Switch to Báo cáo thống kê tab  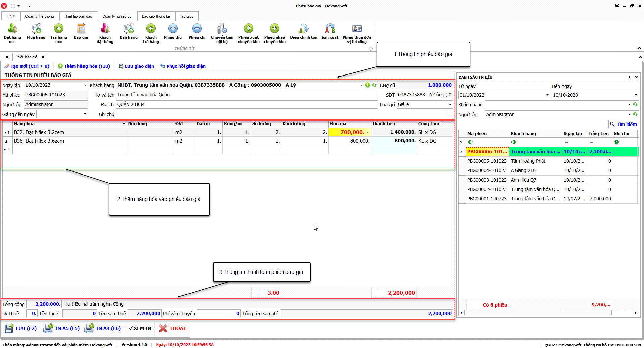156,16
